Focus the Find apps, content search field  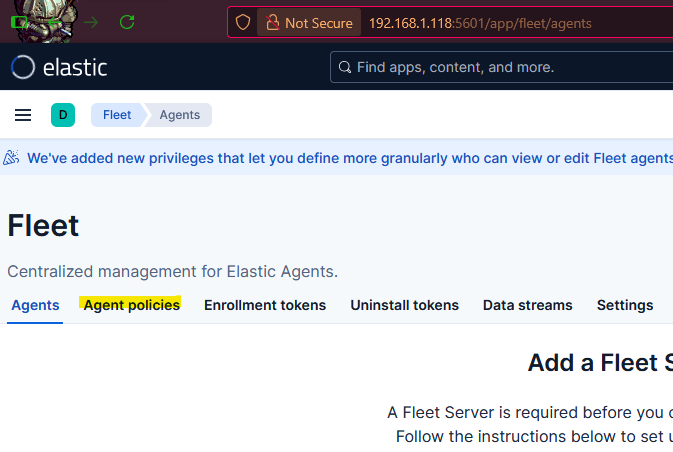(x=501, y=67)
